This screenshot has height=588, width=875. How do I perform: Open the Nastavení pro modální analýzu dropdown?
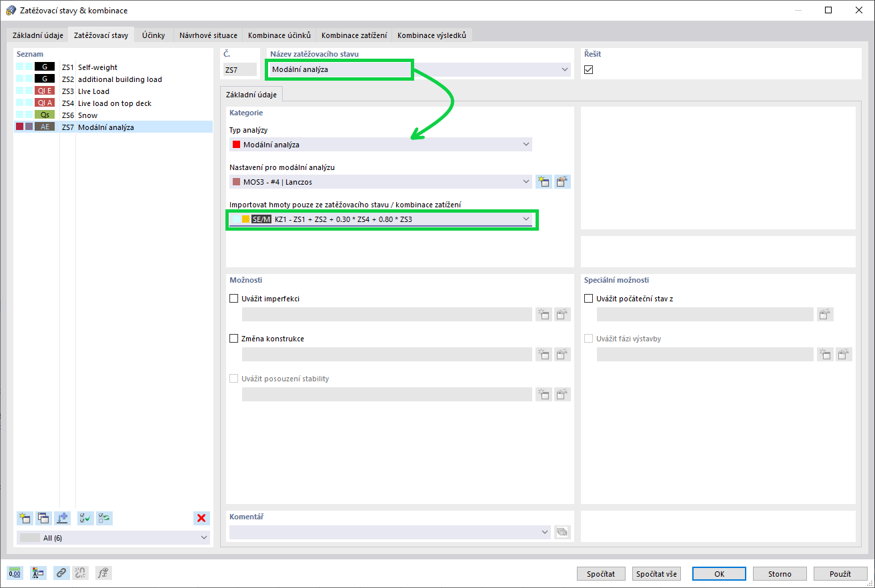click(x=526, y=181)
